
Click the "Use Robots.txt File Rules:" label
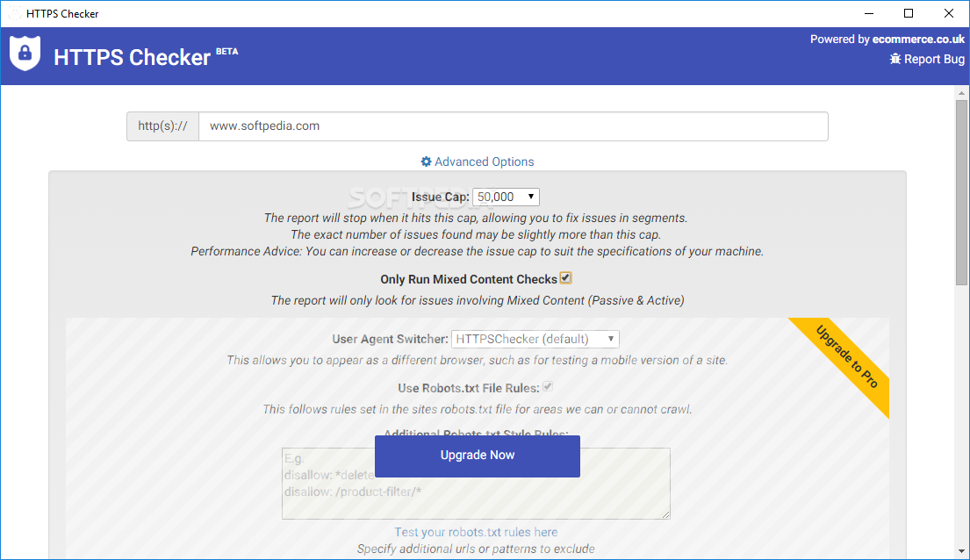coord(468,388)
